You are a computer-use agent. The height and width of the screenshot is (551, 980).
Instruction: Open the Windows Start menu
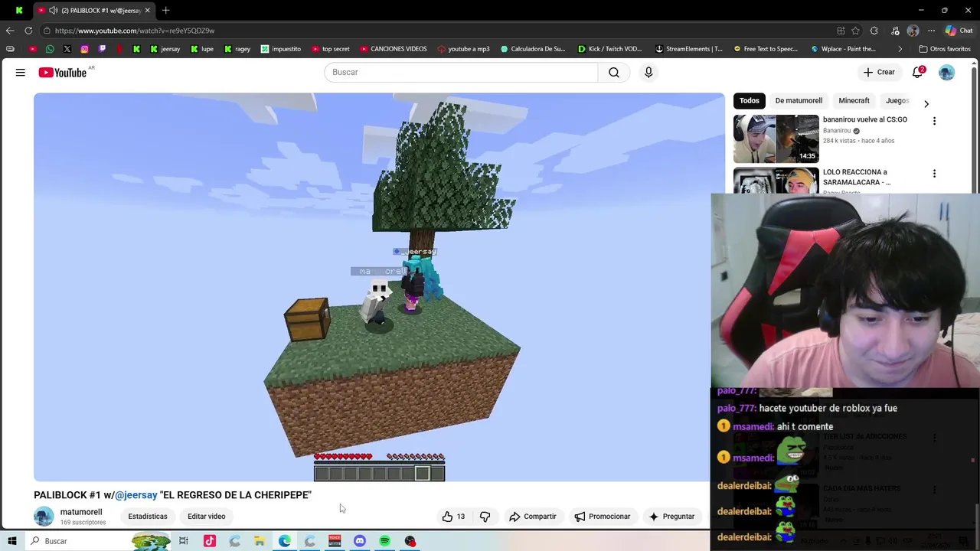click(11, 541)
